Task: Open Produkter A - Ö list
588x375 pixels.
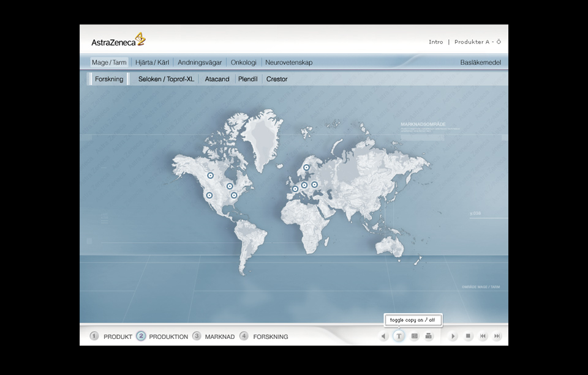Action: [x=477, y=42]
